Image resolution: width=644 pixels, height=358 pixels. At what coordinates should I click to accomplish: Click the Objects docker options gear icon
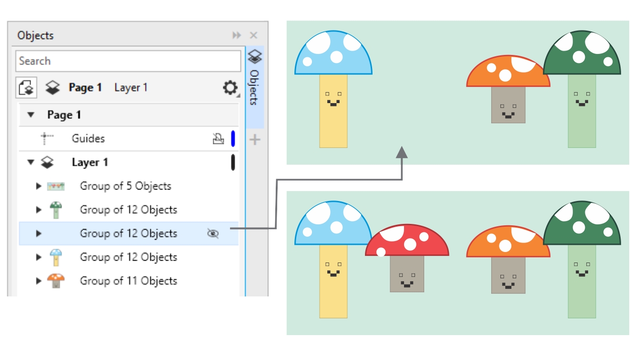(x=230, y=88)
